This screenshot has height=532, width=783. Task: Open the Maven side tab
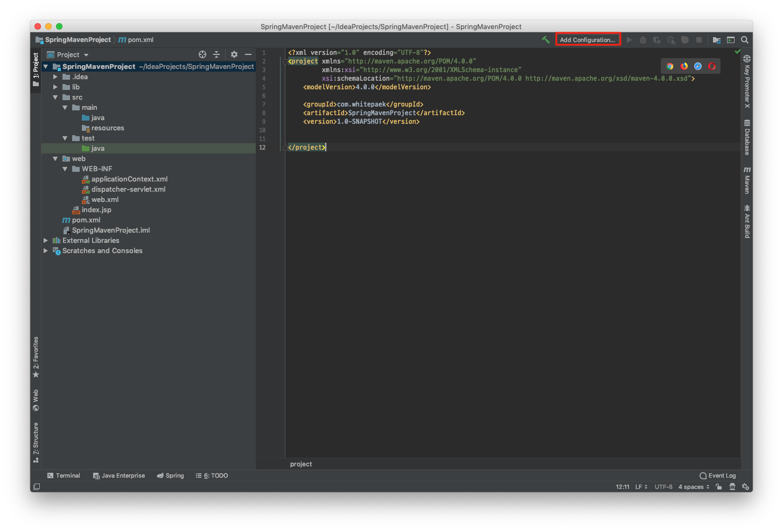click(747, 180)
